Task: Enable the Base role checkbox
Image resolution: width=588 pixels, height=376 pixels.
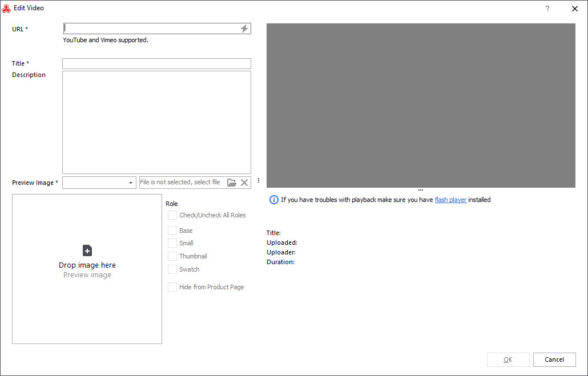Action: point(172,231)
